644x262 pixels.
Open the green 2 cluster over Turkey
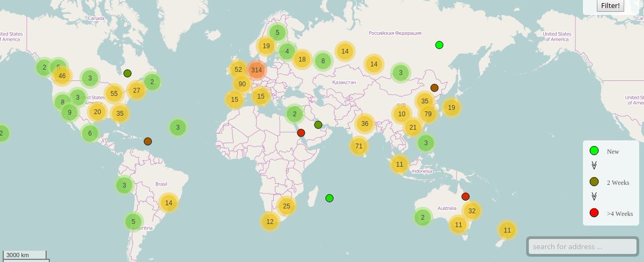295,114
